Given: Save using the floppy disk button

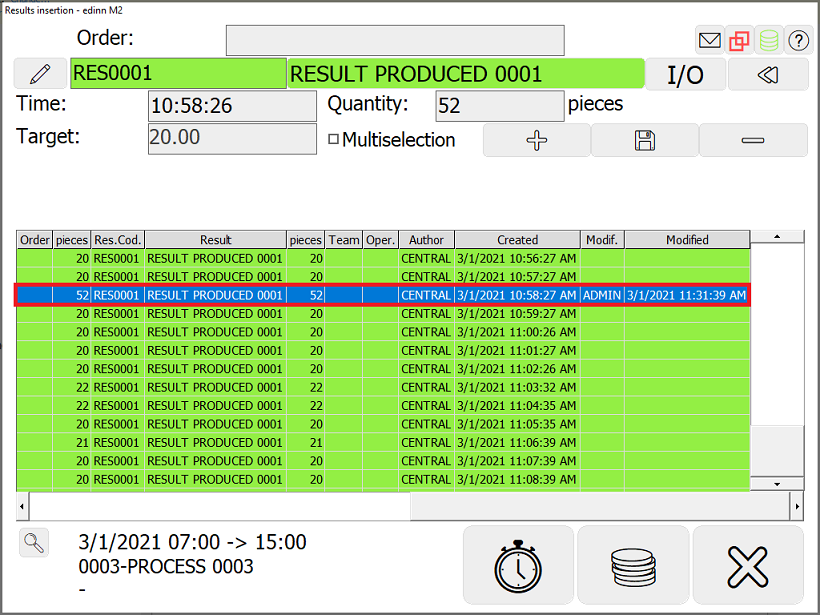Looking at the screenshot, I should [645, 140].
